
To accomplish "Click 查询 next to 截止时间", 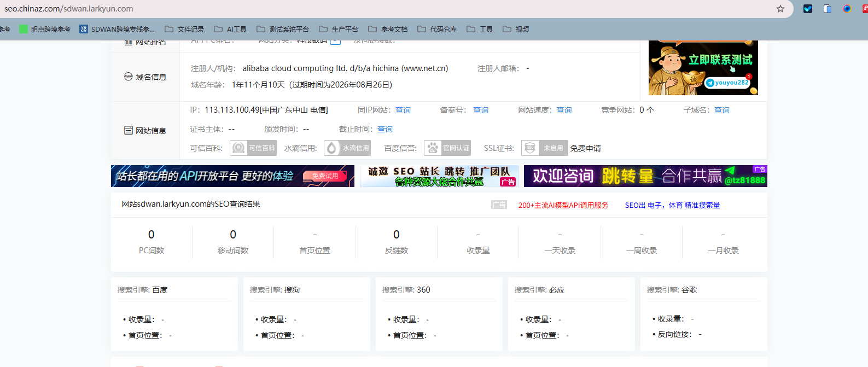I will (385, 129).
